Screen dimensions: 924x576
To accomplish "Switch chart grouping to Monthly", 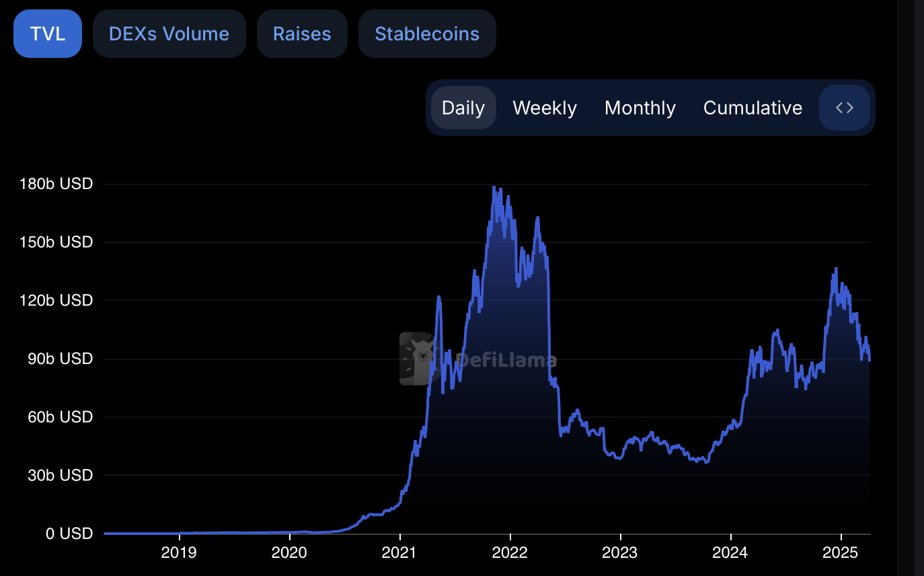I will [640, 108].
